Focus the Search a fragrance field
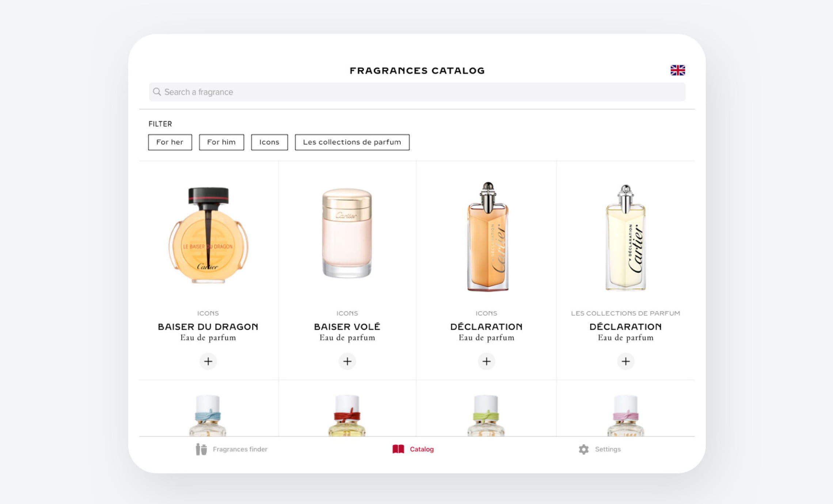The image size is (833, 504). tap(417, 92)
